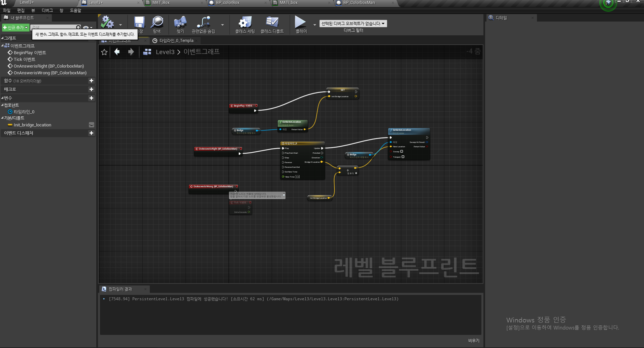Open the Edit menu
This screenshot has width=644, height=348.
point(21,10)
